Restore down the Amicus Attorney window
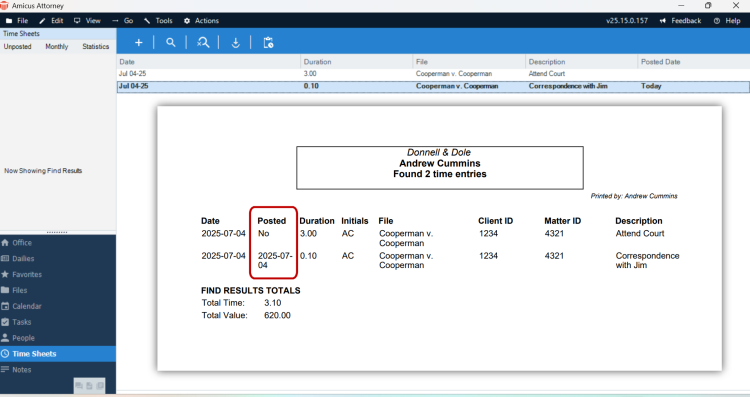This screenshot has width=750, height=397. point(708,5)
